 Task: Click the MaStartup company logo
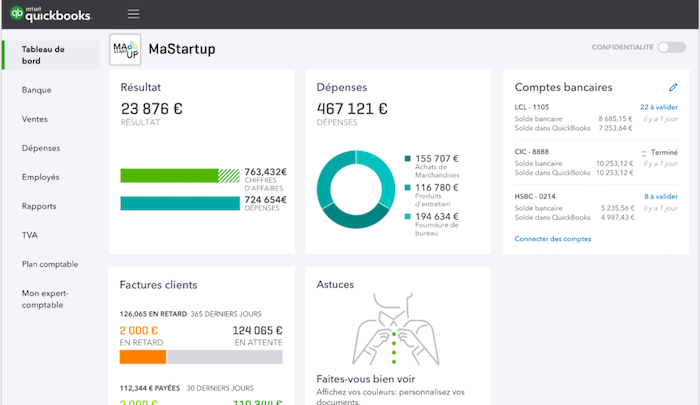click(x=125, y=49)
